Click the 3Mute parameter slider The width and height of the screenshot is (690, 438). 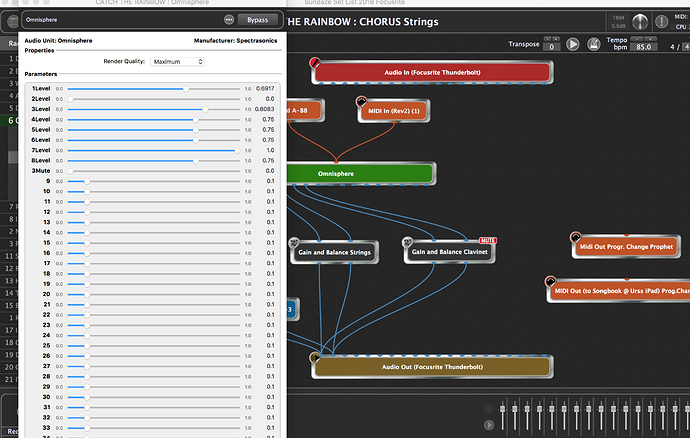pos(154,171)
